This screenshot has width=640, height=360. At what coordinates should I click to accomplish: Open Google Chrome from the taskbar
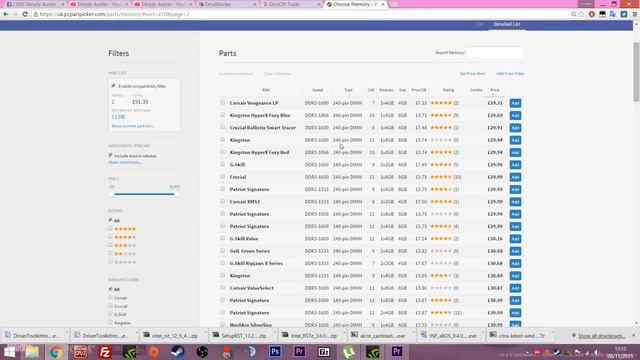pos(56,351)
